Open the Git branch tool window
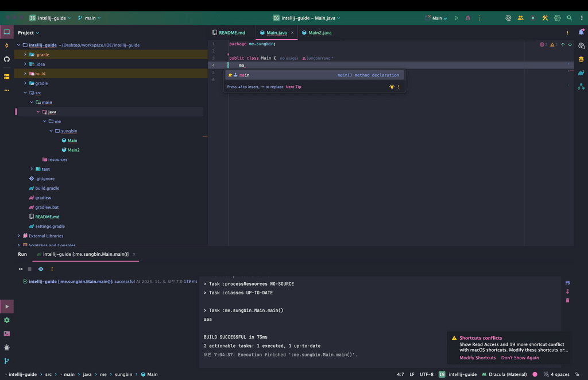Image resolution: width=588 pixels, height=380 pixels. tap(7, 361)
